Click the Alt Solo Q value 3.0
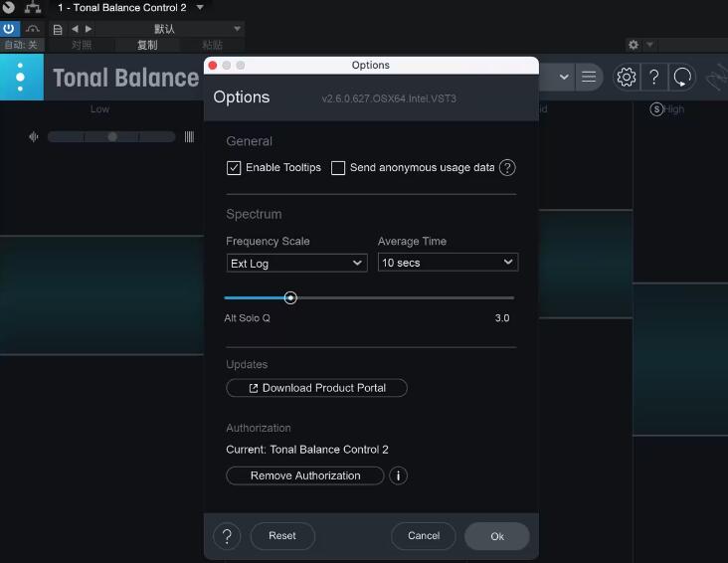The width and height of the screenshot is (728, 563). (502, 318)
